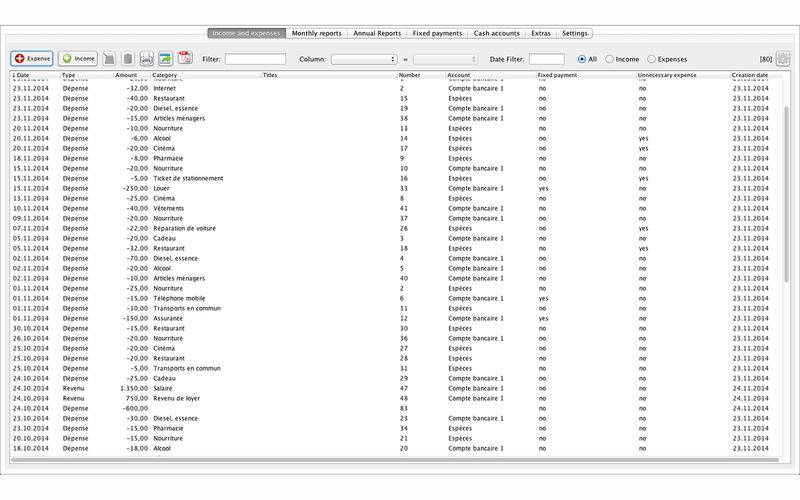The width and height of the screenshot is (800, 500).
Task: Sort by the Type column header
Action: click(x=87, y=75)
